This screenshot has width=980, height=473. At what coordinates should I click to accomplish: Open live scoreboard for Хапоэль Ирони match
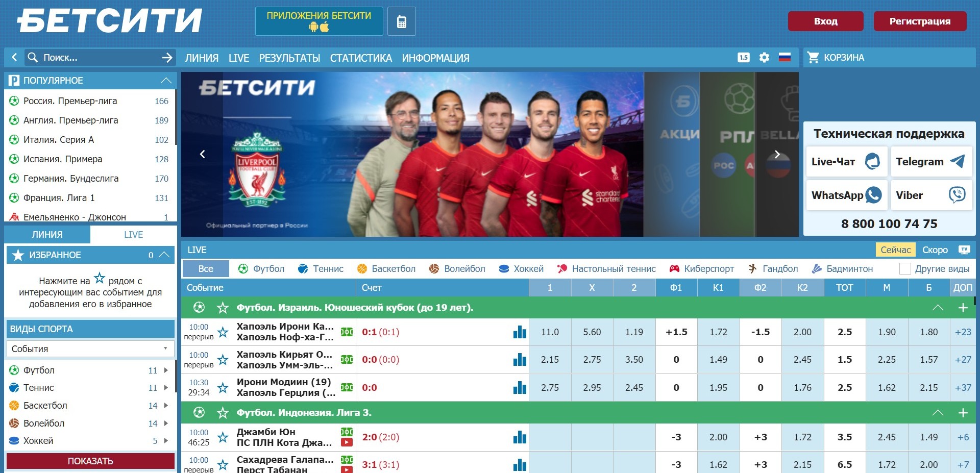(347, 332)
